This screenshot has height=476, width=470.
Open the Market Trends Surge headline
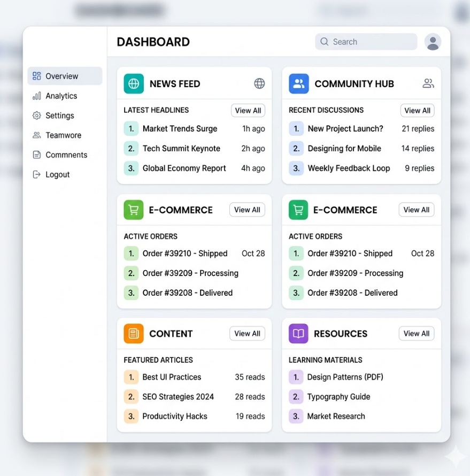(x=180, y=129)
